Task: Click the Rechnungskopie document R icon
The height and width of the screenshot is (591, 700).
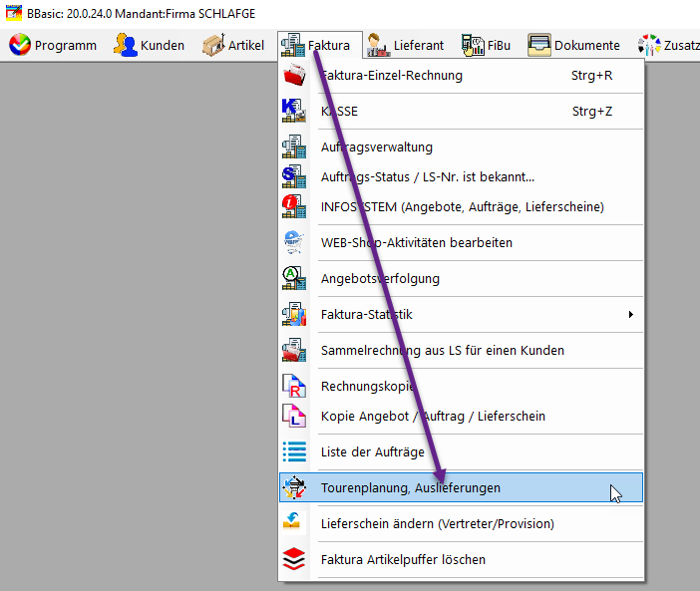Action: (x=294, y=386)
